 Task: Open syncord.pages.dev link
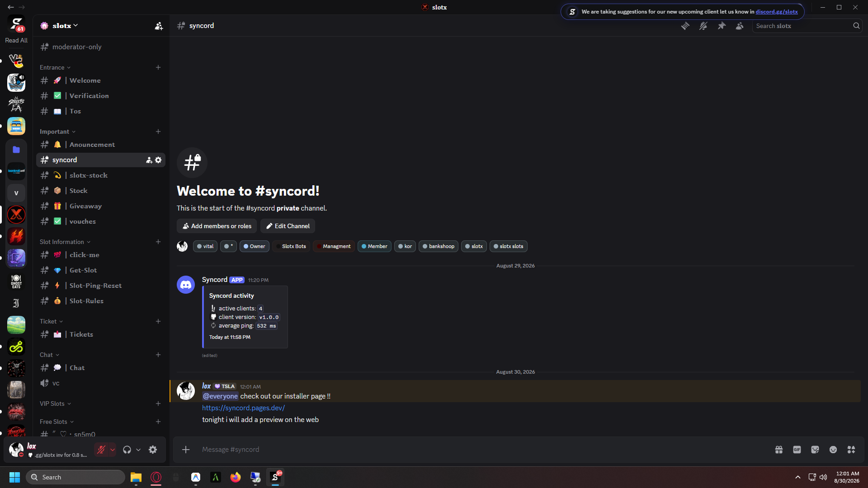[243, 408]
